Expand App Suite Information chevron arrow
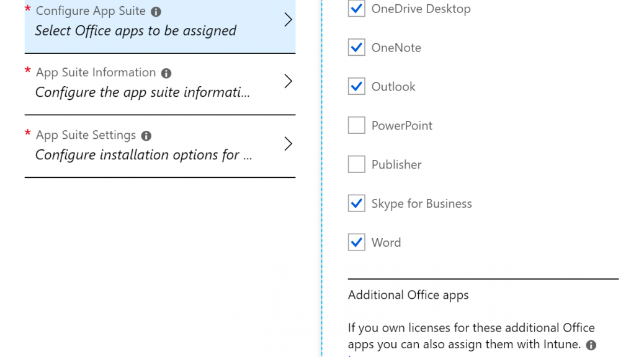644x357 pixels. (x=288, y=81)
